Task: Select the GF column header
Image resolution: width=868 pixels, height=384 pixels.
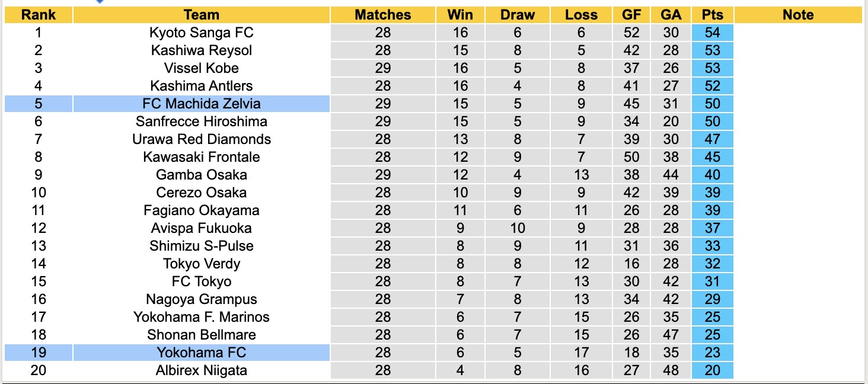Action: point(631,15)
